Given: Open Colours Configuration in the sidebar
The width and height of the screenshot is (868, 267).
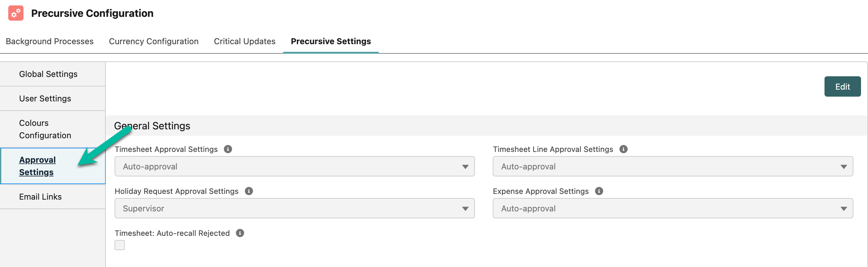Looking at the screenshot, I should (45, 129).
